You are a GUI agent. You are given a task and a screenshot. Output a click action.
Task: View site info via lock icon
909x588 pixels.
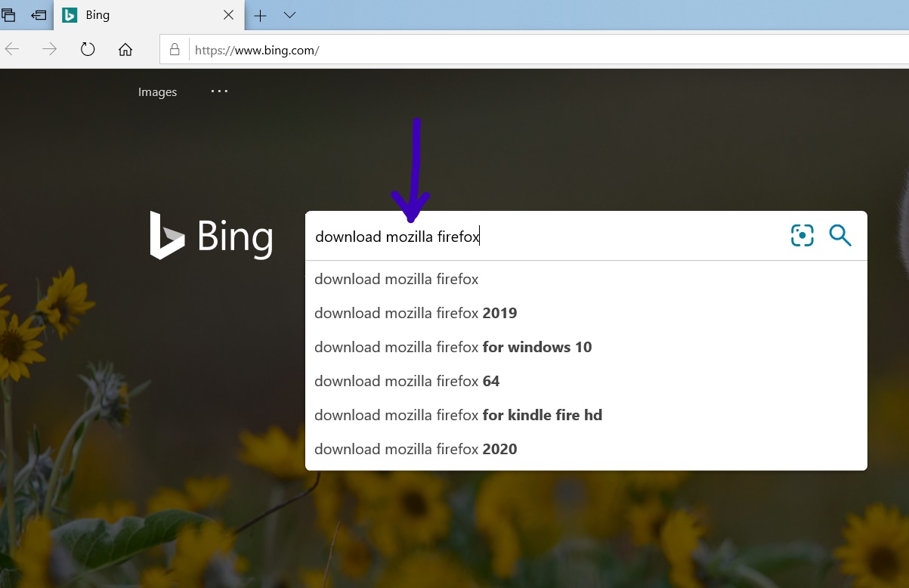pyautogui.click(x=175, y=50)
